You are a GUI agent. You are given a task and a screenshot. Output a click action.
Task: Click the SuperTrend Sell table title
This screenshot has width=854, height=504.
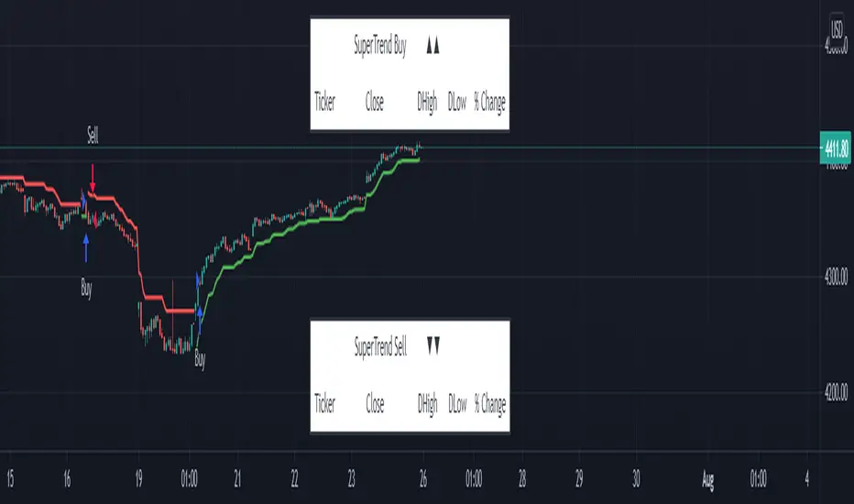[380, 346]
